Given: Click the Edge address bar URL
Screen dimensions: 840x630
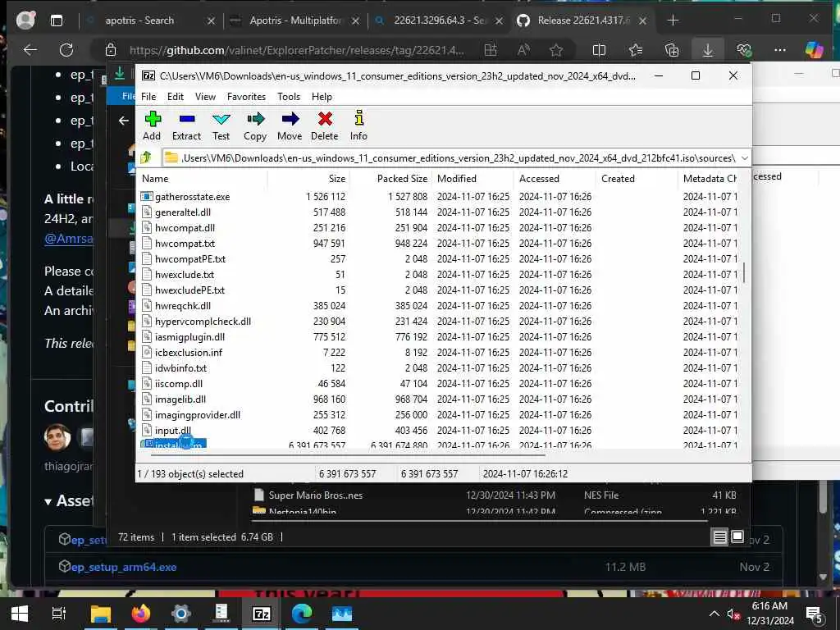Looking at the screenshot, I should click(x=297, y=50).
